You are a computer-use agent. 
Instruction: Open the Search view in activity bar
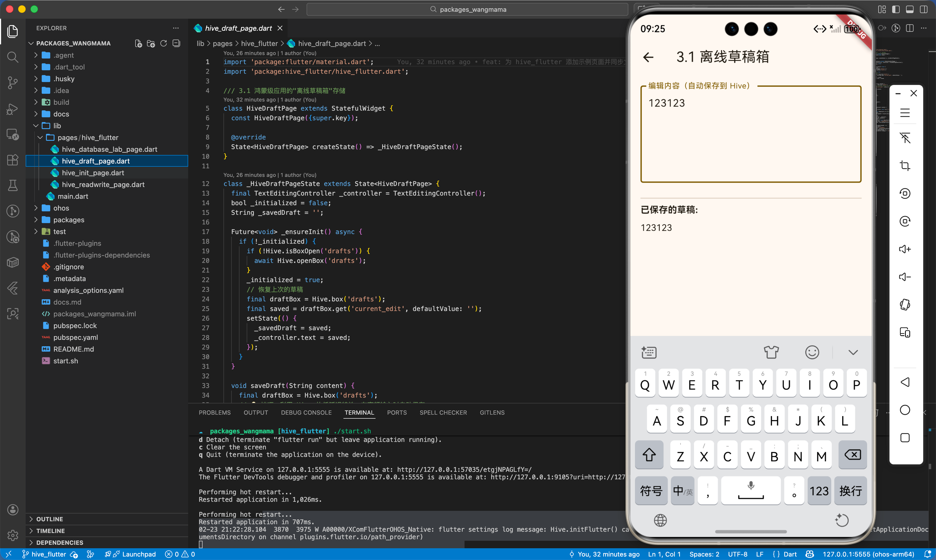(x=13, y=57)
